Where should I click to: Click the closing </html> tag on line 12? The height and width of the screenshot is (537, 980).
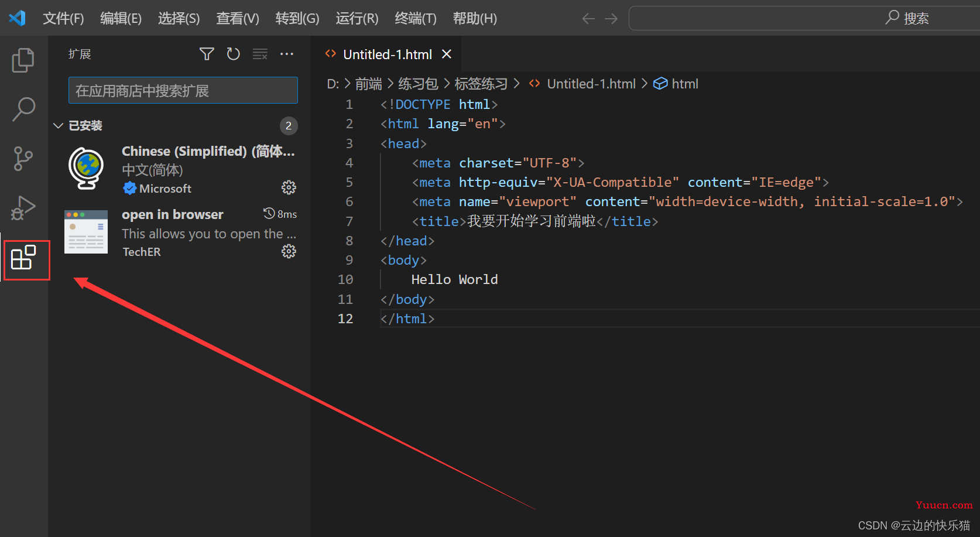click(407, 319)
